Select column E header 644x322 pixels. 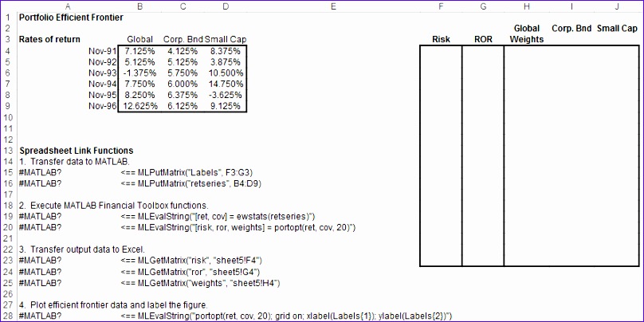pyautogui.click(x=333, y=6)
